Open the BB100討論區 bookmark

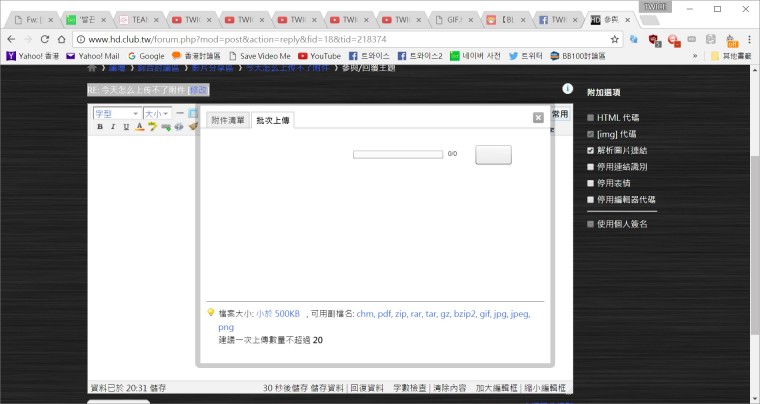click(578, 56)
